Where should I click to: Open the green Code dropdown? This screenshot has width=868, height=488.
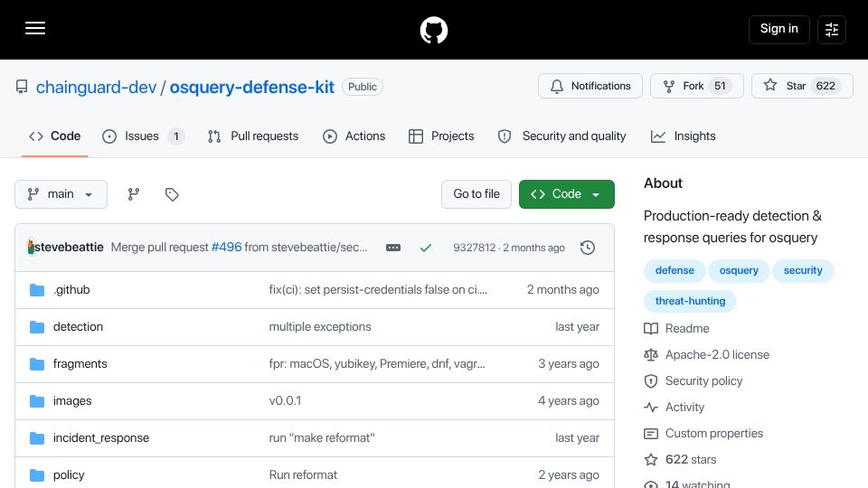click(x=566, y=194)
